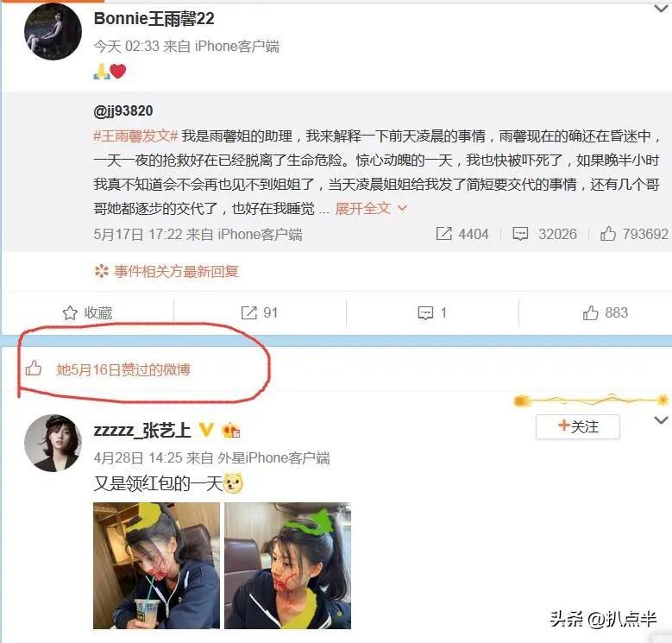Open dropdown chevron on zzzzz_张艺上 post
Viewport: 672px width, 643px height.
pos(661,420)
